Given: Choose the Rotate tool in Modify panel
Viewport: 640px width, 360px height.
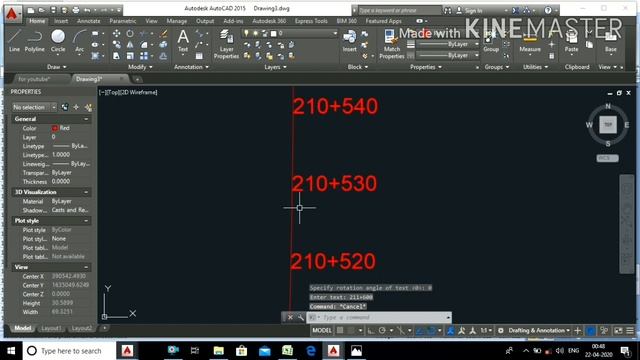Looking at the screenshot, I should (130, 33).
